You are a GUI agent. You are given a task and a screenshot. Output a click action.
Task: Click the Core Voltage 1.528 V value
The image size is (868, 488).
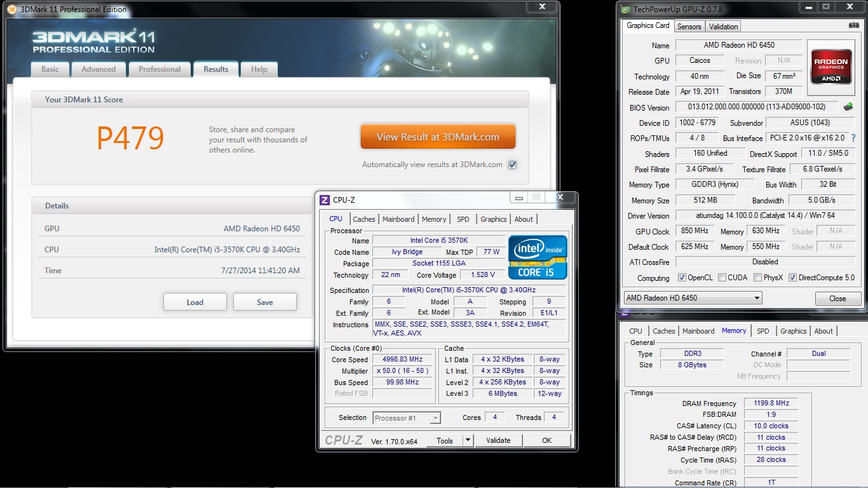pyautogui.click(x=483, y=275)
